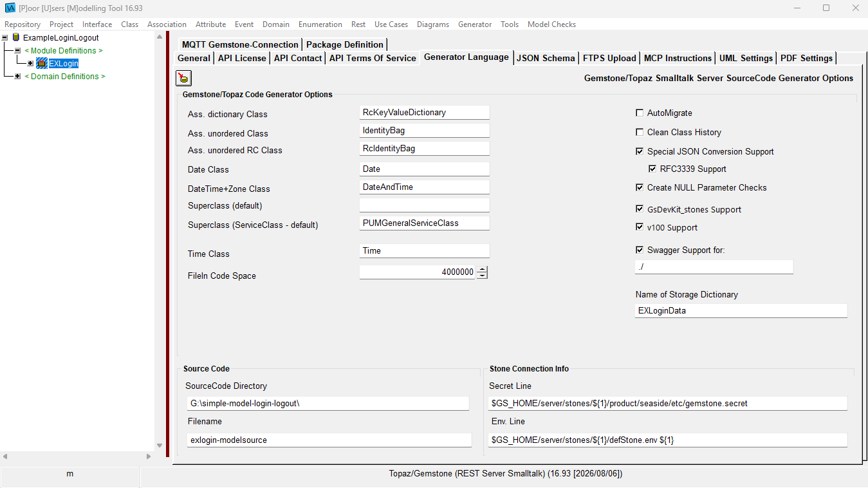The width and height of the screenshot is (868, 488).
Task: Toggle RFC3339 Support checkbox
Action: [x=652, y=169]
